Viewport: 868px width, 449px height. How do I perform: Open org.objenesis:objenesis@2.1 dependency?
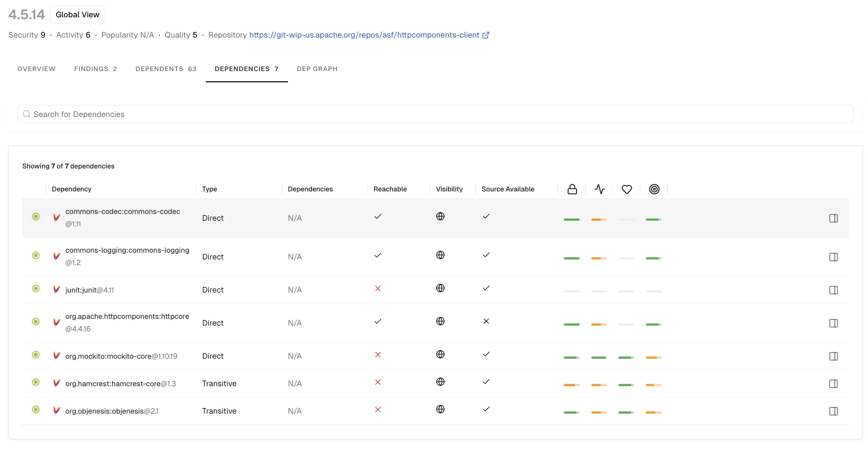pos(112,411)
